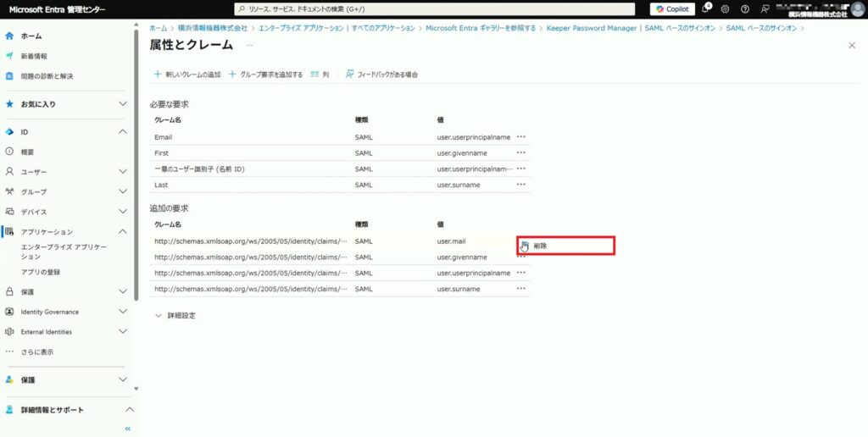This screenshot has width=868, height=437.
Task: Open ellipsis menu for Last claim
Action: [521, 185]
